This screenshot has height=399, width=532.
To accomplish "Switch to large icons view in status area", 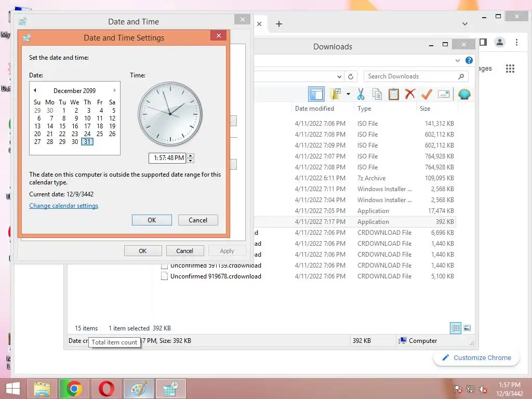I will (x=467, y=328).
